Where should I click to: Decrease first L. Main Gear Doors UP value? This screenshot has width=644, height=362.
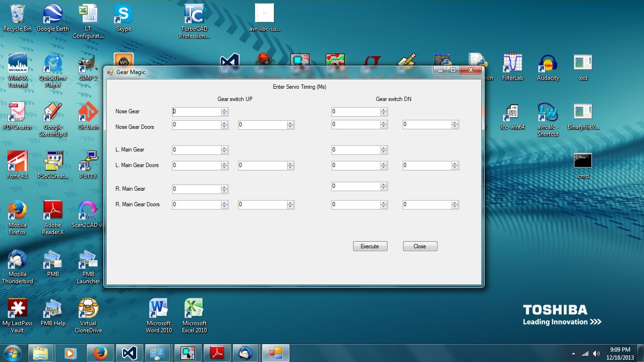tap(224, 168)
